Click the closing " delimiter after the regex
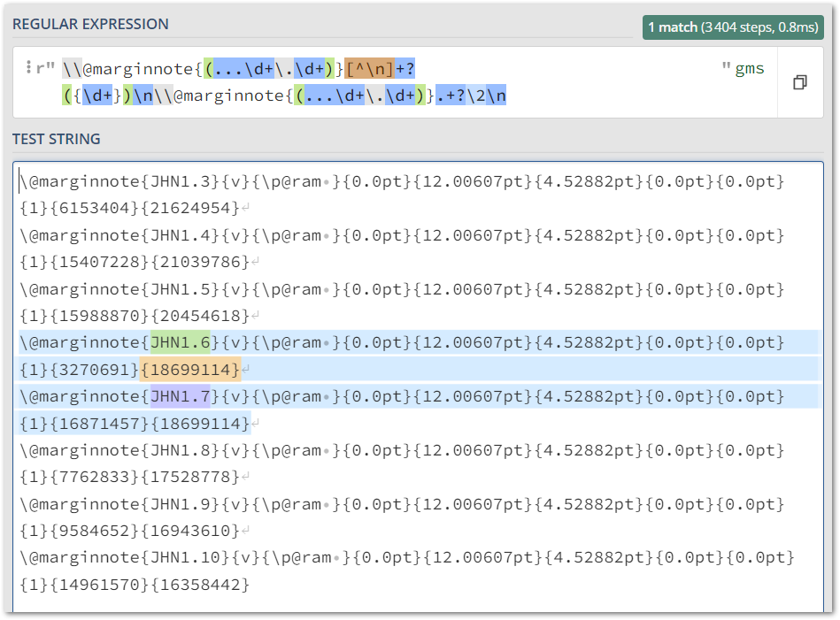This screenshot has height=620, width=840. coord(726,65)
